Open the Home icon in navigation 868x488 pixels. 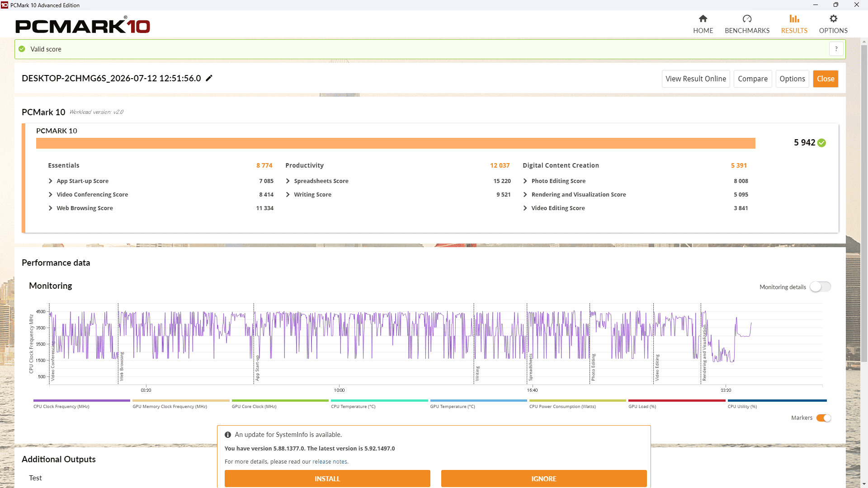coord(703,19)
